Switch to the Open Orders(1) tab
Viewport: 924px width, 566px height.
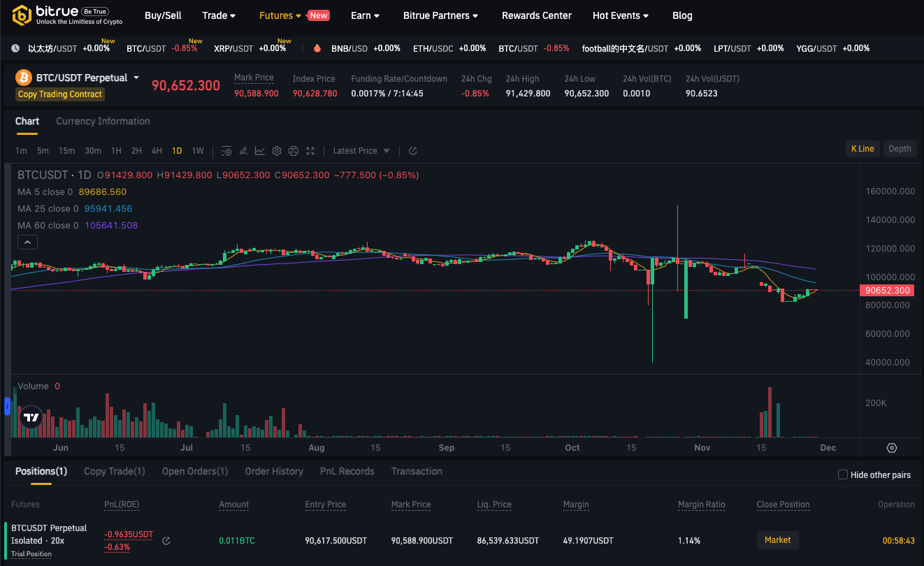pos(195,472)
